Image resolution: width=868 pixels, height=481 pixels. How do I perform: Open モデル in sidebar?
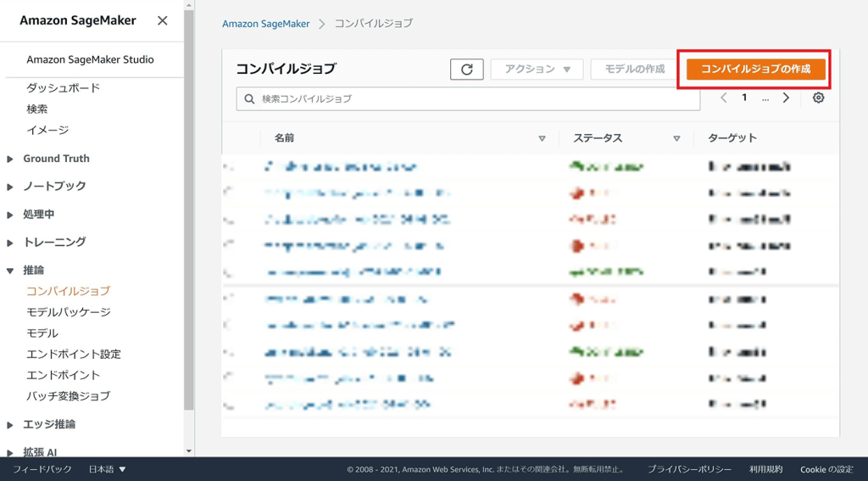pyautogui.click(x=42, y=333)
